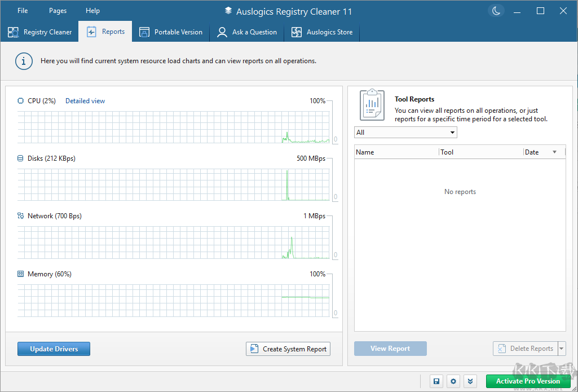Minimize the Auslogics window
Image resolution: width=578 pixels, height=392 pixels.
coord(517,11)
